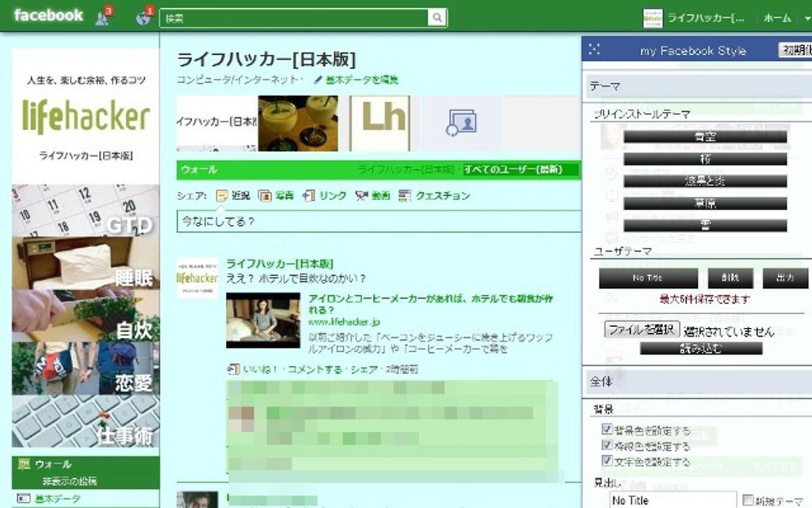Image resolution: width=812 pixels, height=508 pixels.
Task: Select the No Title user theme button
Action: coord(648,278)
